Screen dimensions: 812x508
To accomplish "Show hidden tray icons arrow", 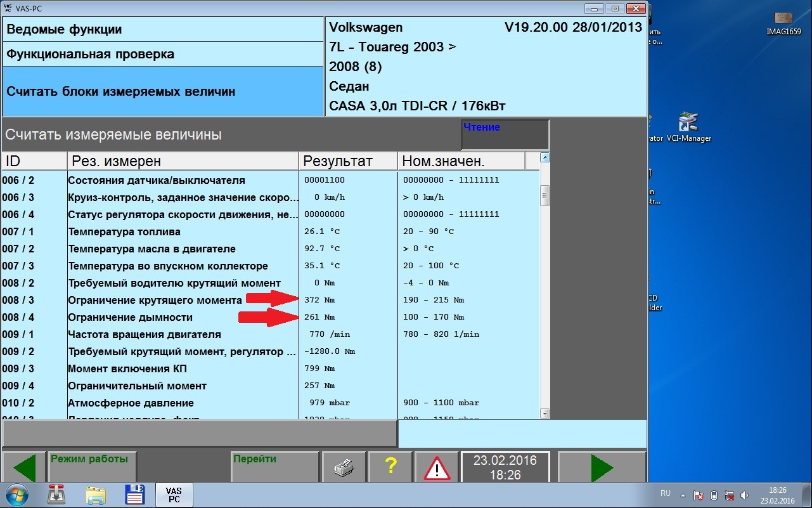I will (683, 495).
